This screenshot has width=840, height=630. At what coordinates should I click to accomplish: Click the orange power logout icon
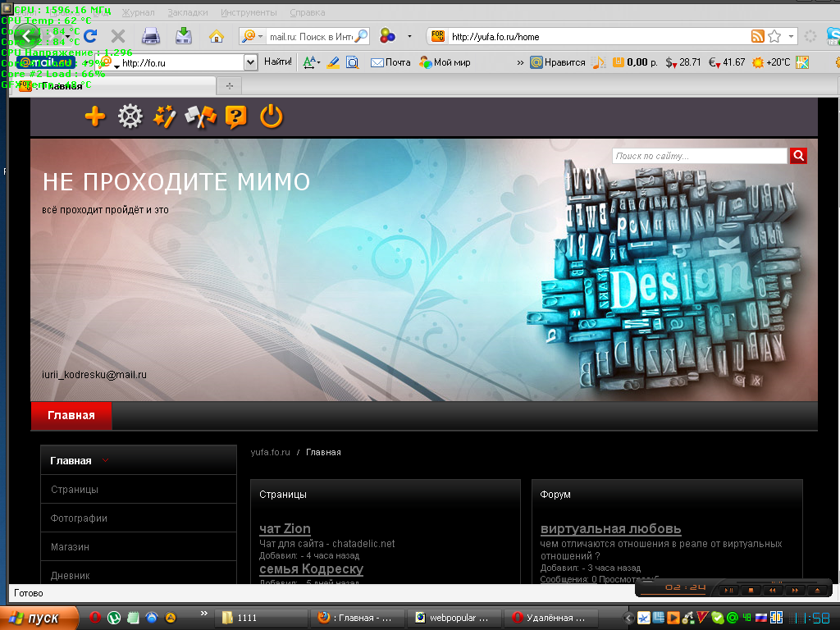point(272,116)
